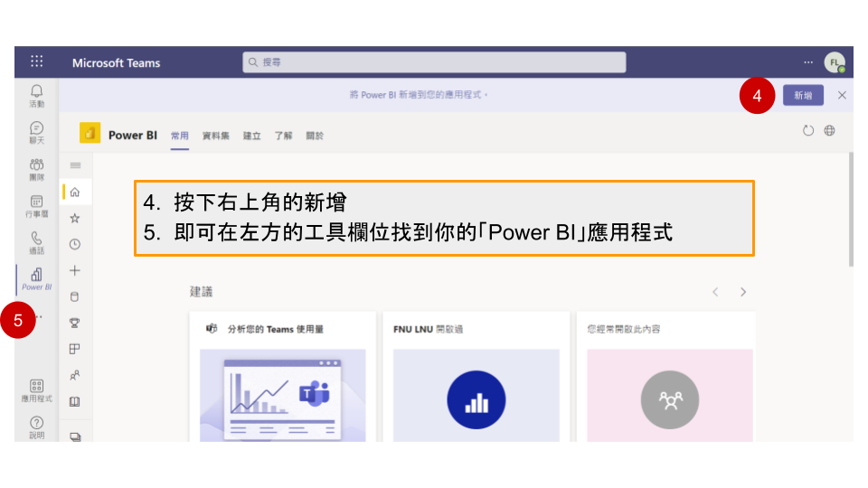The image size is (868, 488).
Task: Open the FNU LNU opened report card
Action: (476, 377)
